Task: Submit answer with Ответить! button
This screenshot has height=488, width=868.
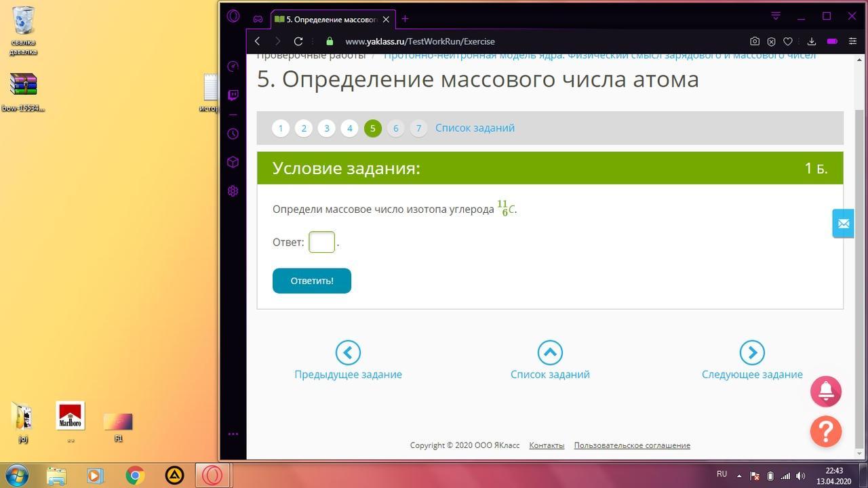Action: coord(312,281)
